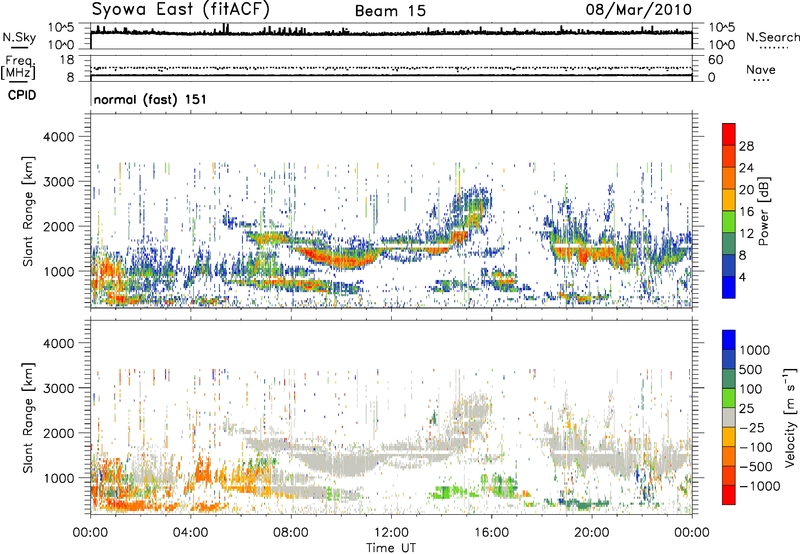Click the Velocity panel 'Slant Range [km]' label

(28, 417)
